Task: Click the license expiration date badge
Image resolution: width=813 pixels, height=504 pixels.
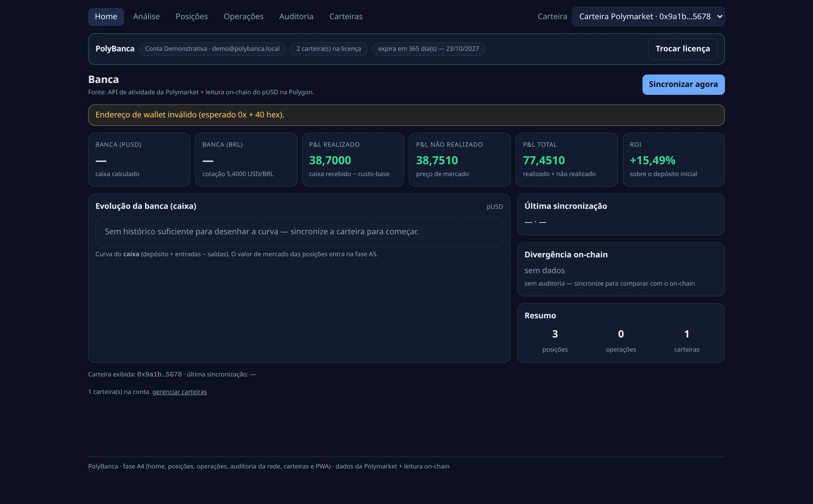Action: pyautogui.click(x=429, y=49)
